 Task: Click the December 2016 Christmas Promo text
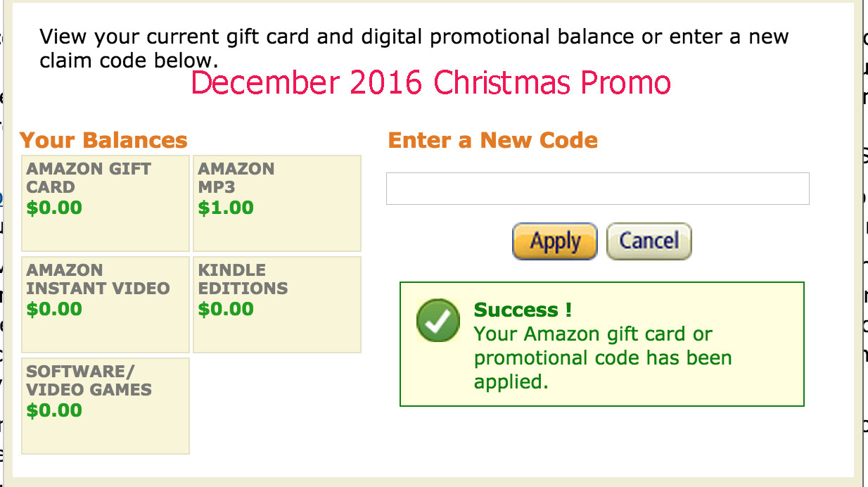(430, 83)
